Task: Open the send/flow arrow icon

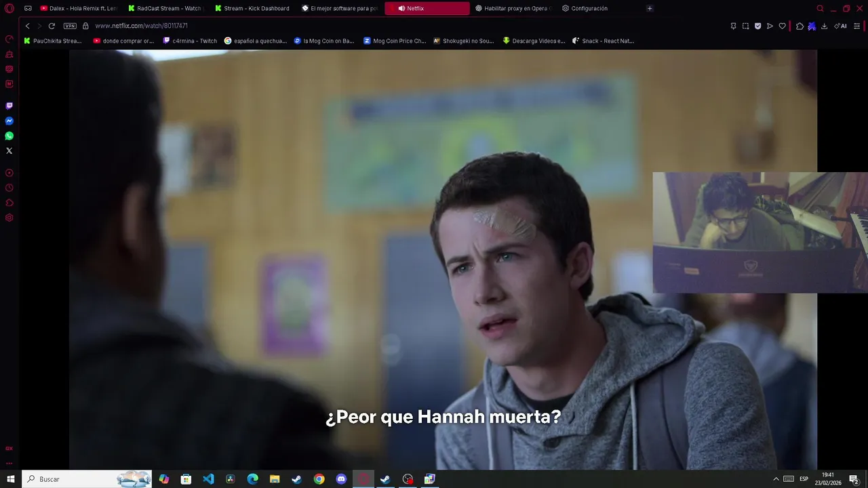Action: [x=770, y=26]
